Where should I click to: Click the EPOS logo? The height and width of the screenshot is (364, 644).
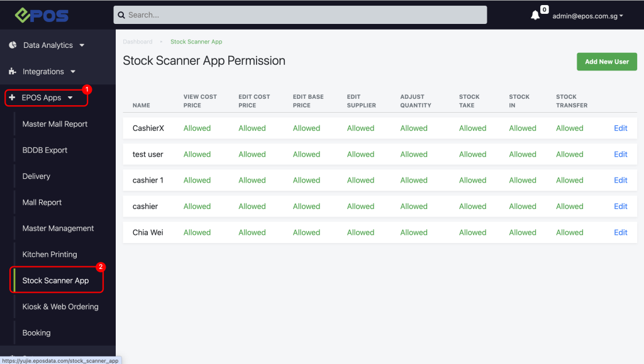click(x=42, y=15)
